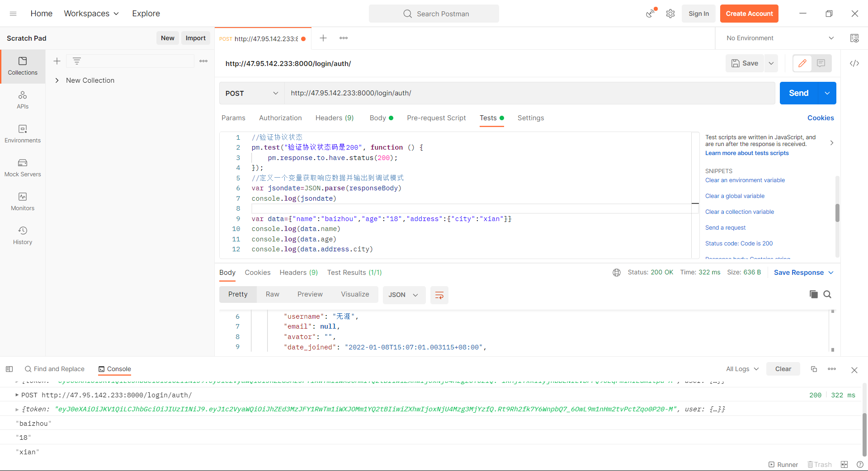Expand the New Collection tree item
868x471 pixels.
57,80
